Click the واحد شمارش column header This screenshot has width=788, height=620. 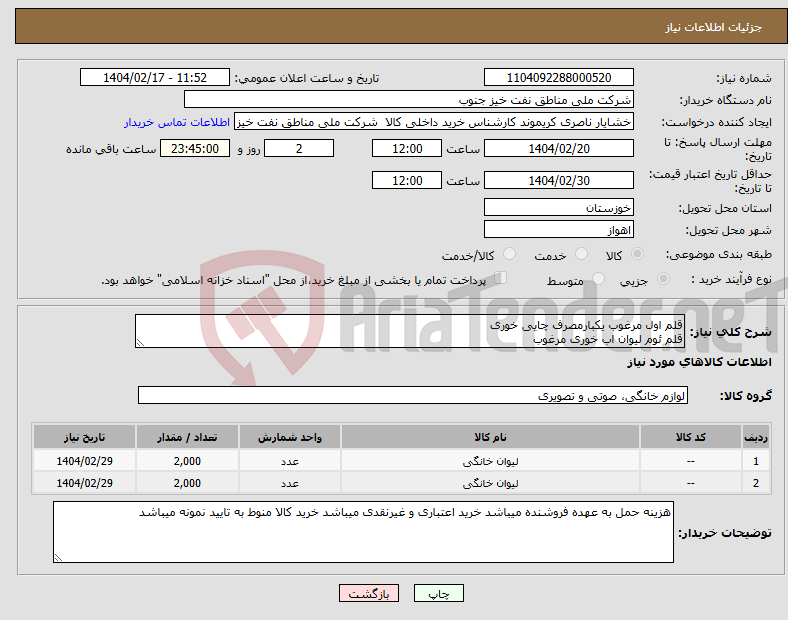click(x=290, y=437)
